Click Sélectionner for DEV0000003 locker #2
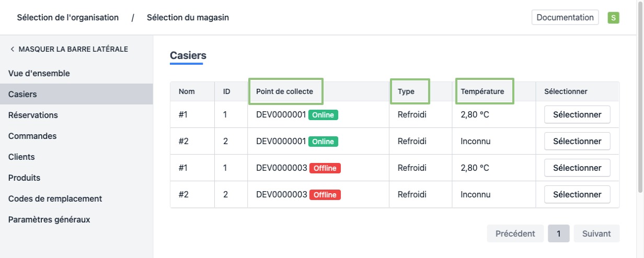Image resolution: width=644 pixels, height=258 pixels. pos(577,195)
